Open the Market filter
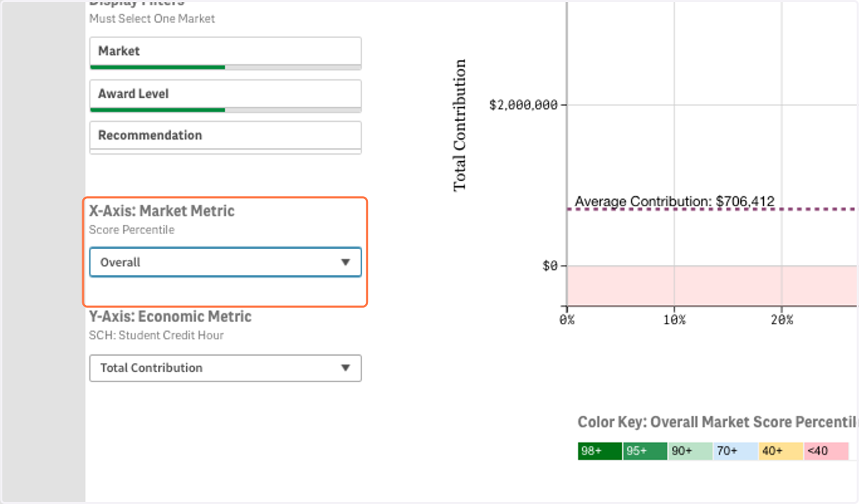This screenshot has height=504, width=859. point(225,52)
